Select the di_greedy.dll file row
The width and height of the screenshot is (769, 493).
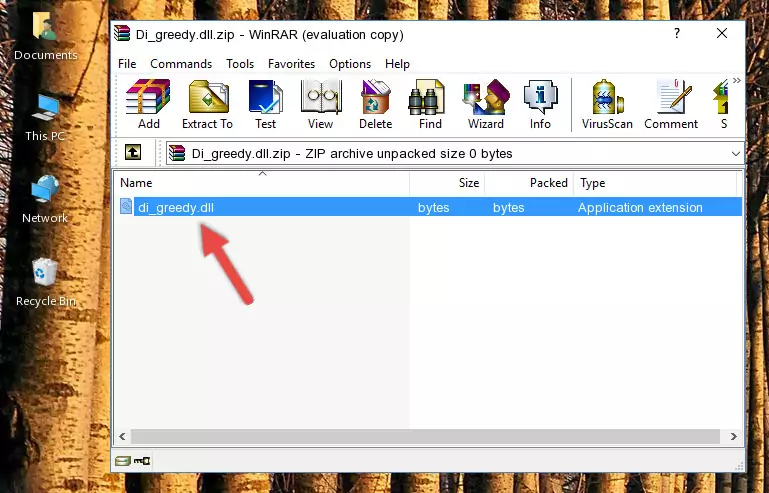(x=430, y=207)
